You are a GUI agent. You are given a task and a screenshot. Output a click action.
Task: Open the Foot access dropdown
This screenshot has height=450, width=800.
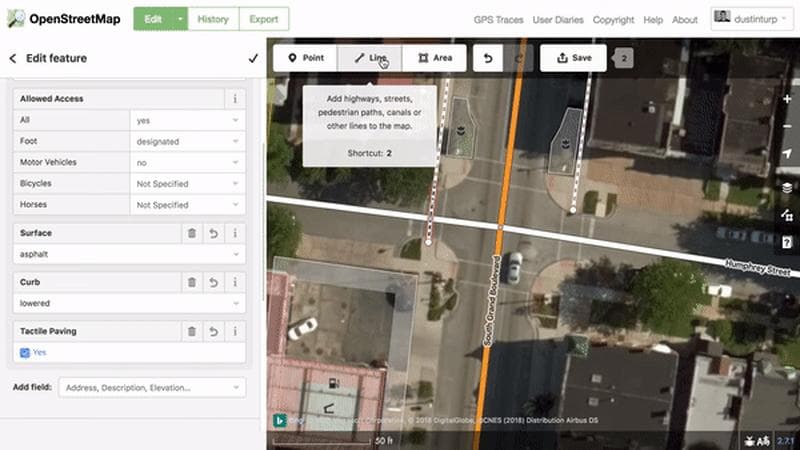pos(188,142)
